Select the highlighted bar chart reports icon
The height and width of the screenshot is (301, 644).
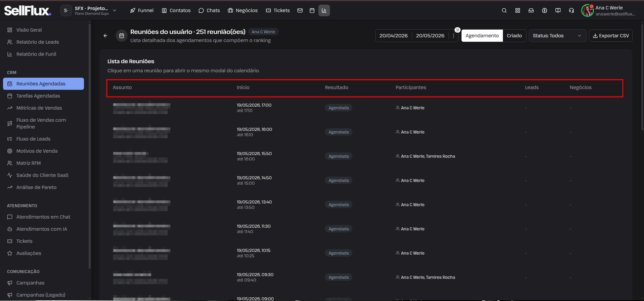click(324, 10)
